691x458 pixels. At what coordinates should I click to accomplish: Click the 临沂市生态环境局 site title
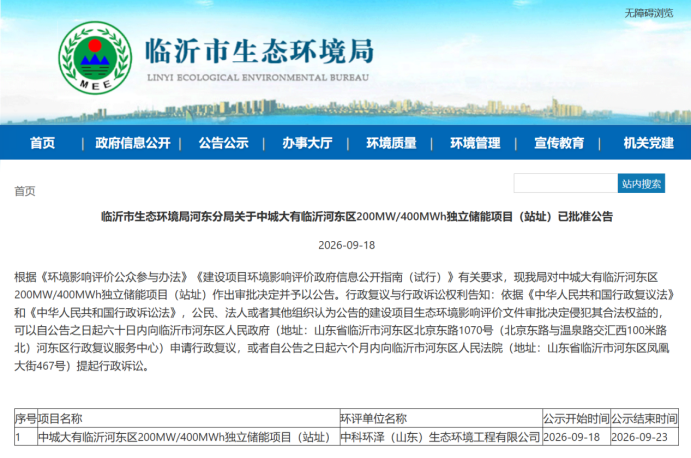tap(260, 51)
